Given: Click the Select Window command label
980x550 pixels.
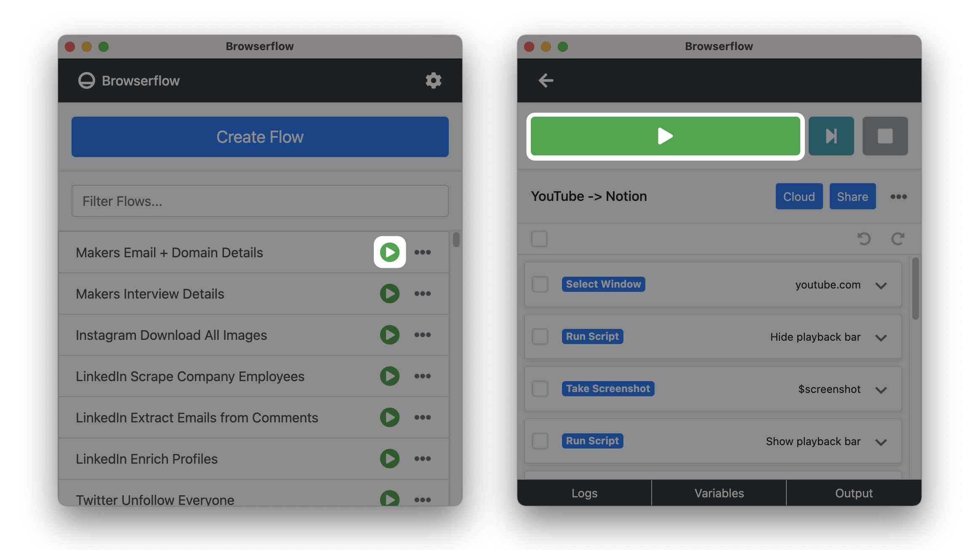Looking at the screenshot, I should [603, 284].
